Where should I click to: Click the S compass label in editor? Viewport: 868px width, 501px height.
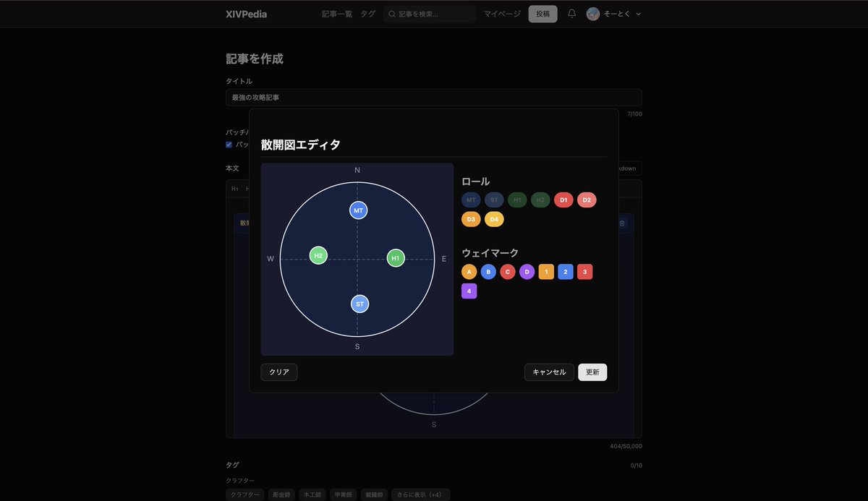(x=357, y=347)
